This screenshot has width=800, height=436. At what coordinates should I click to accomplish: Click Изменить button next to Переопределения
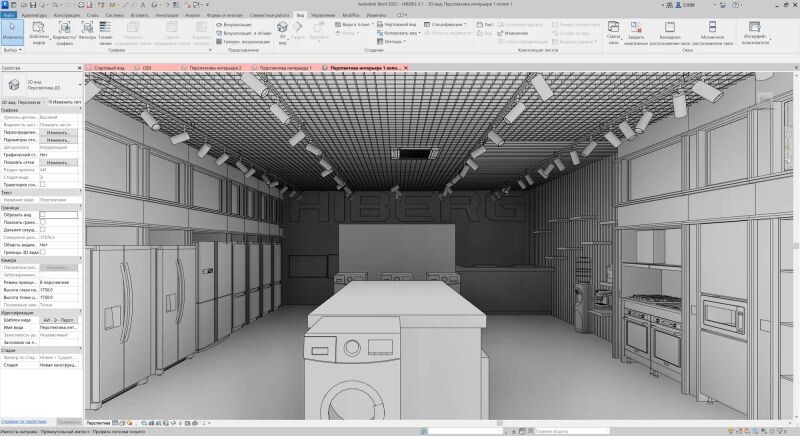(57, 132)
